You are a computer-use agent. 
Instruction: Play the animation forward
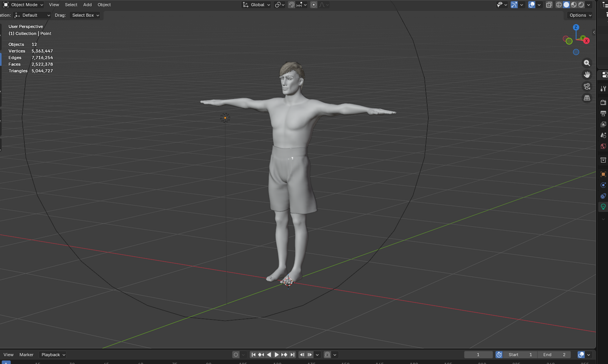point(276,355)
